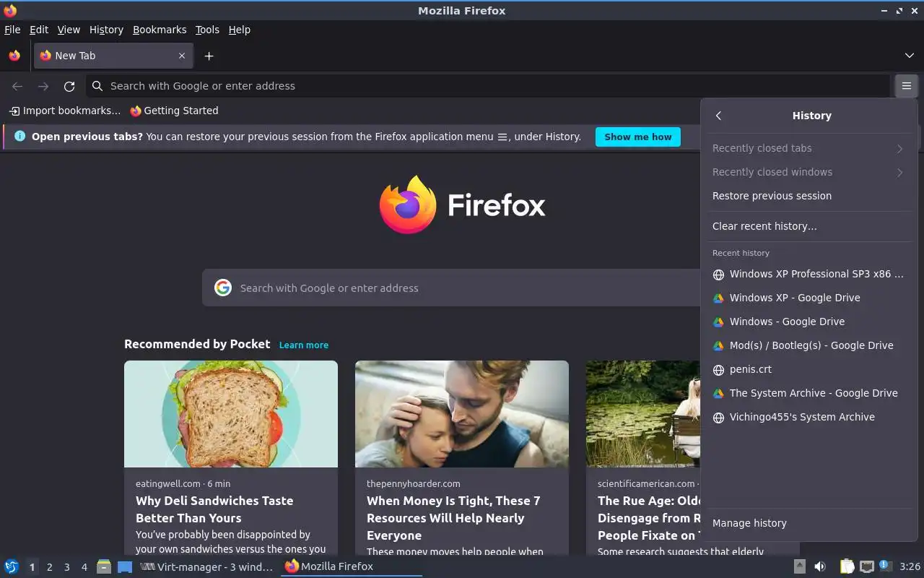Open the desktop start menu icon in taskbar
The height and width of the screenshot is (578, 924).
tap(12, 566)
